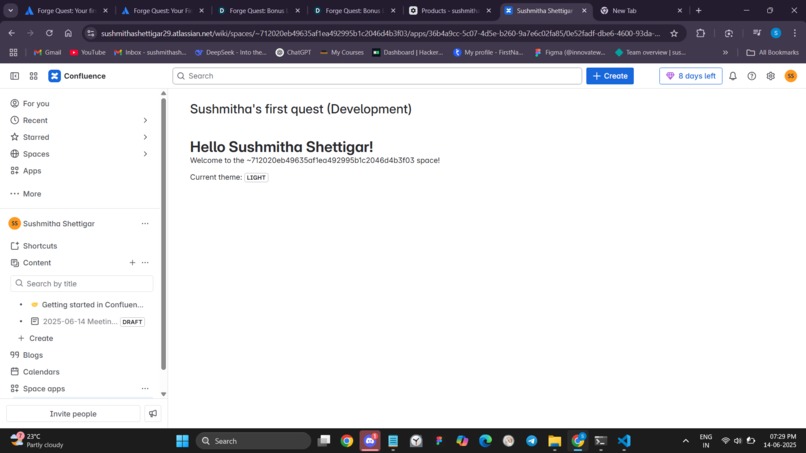Screen dimensions: 806x453
Task: Open Visual Studio Code from taskbar
Action: (x=624, y=441)
